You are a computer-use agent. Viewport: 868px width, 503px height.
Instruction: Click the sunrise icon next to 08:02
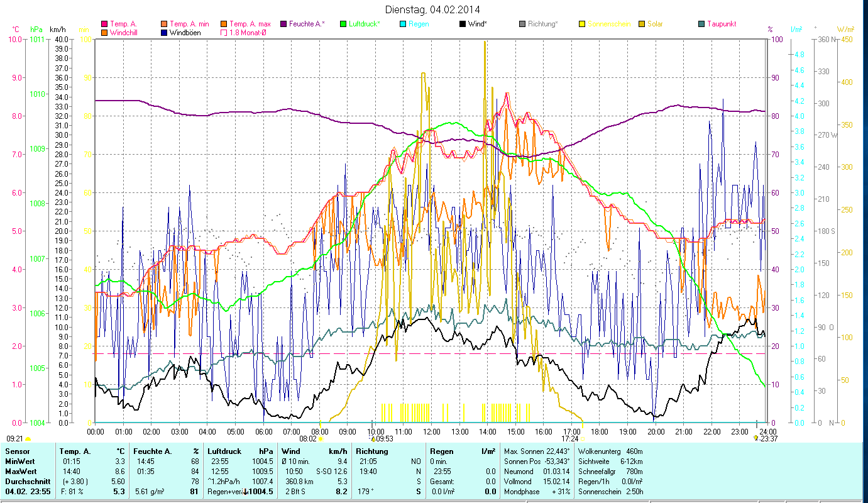click(321, 439)
